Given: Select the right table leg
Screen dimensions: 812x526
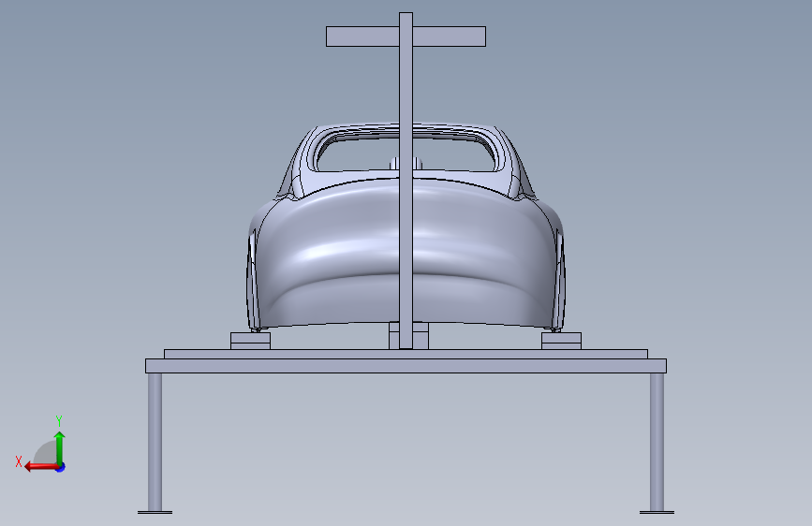Looking at the screenshot, I should (x=657, y=443).
